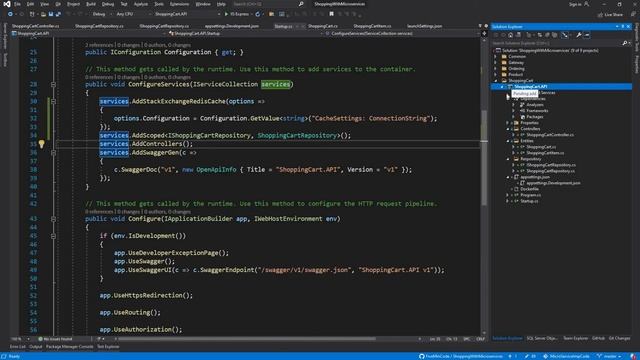Click Solution Explorer Show All Files icon

click(555, 35)
